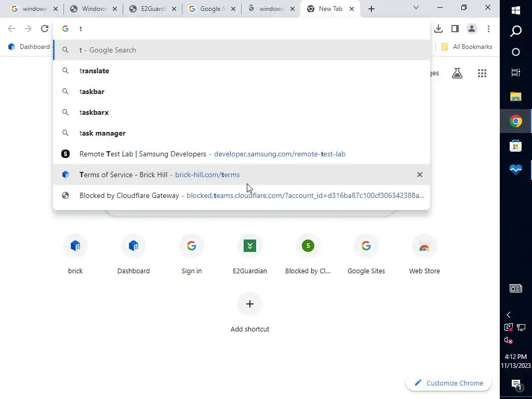Open Task View icon
Viewport: 532px width, 399px height.
point(516,73)
